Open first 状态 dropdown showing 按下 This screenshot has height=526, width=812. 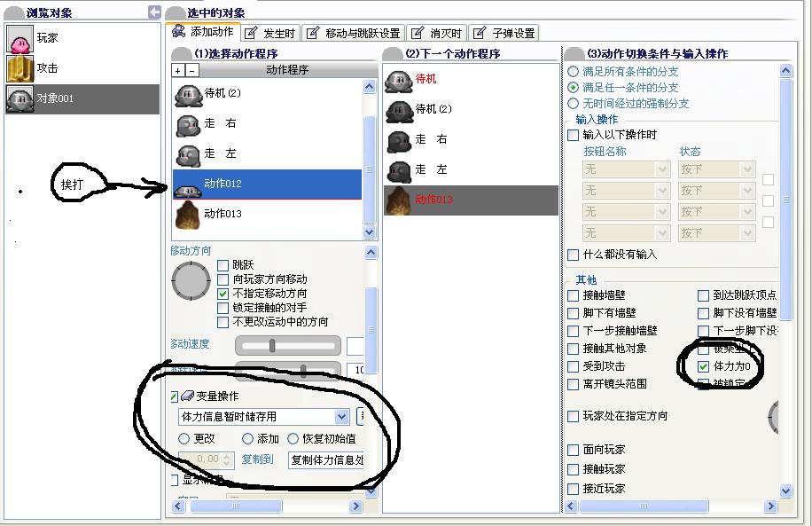[x=717, y=169]
